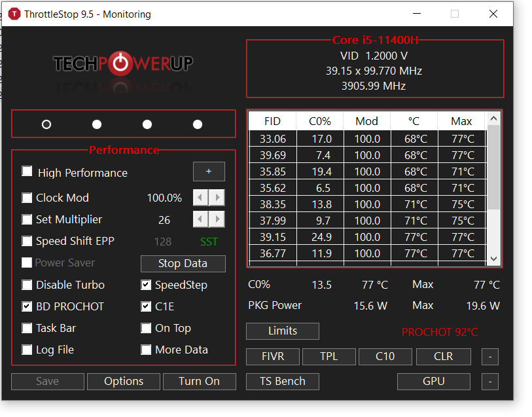Click the core table scroll down arrow
Viewport: 532px width, 417px height.
click(x=493, y=259)
